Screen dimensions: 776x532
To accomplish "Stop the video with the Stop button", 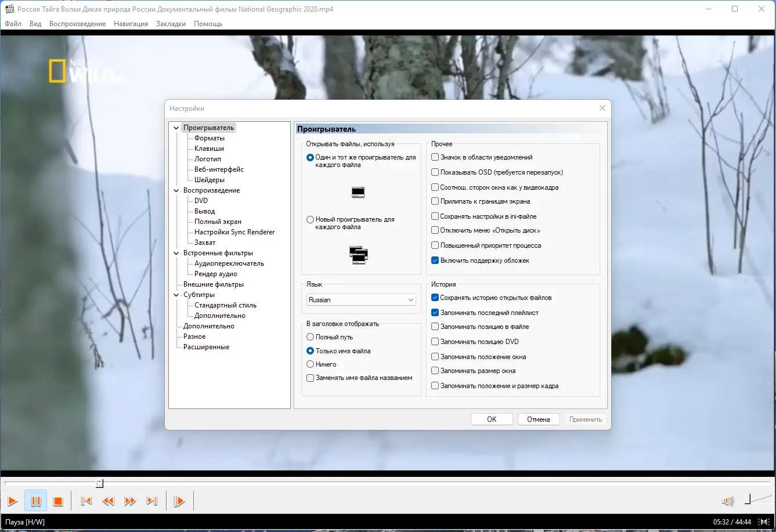I will pos(58,501).
